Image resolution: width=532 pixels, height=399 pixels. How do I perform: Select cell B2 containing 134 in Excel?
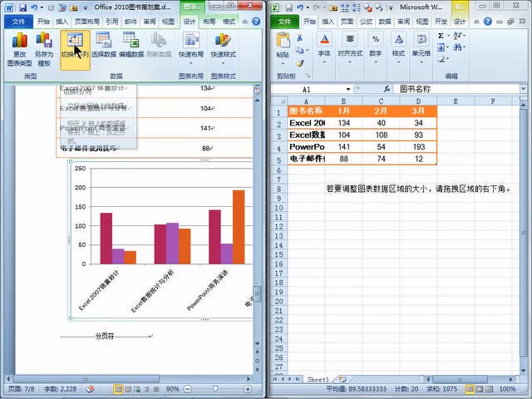(x=342, y=122)
